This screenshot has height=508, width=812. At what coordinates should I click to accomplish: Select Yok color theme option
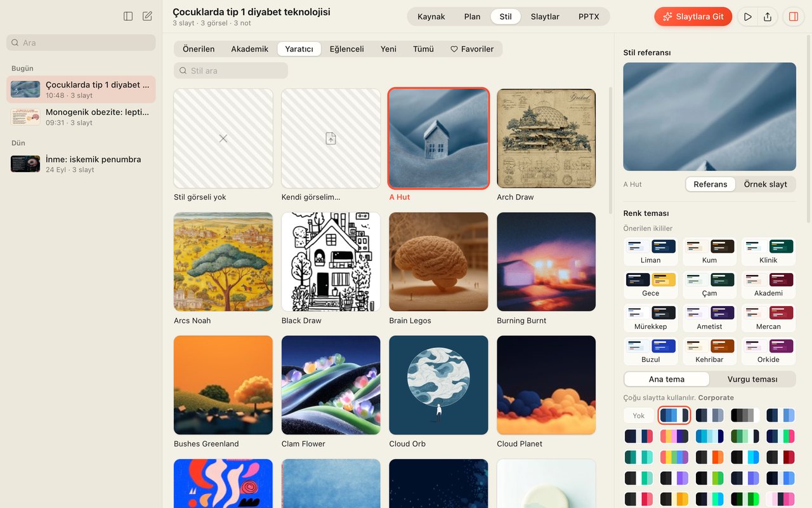639,416
